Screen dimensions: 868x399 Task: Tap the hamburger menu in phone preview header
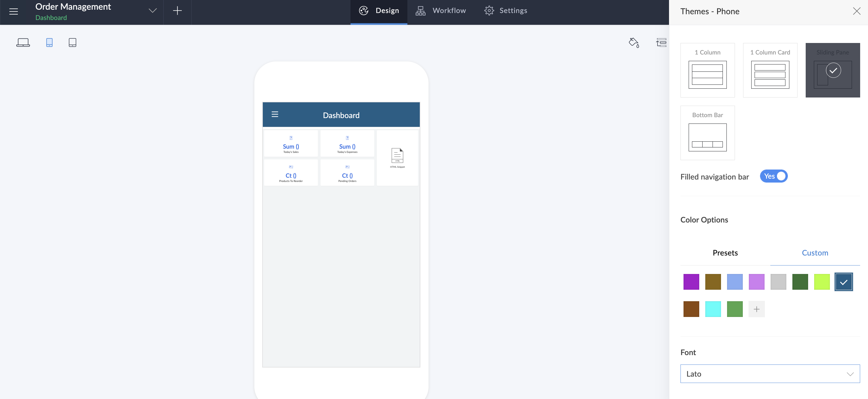pyautogui.click(x=275, y=114)
